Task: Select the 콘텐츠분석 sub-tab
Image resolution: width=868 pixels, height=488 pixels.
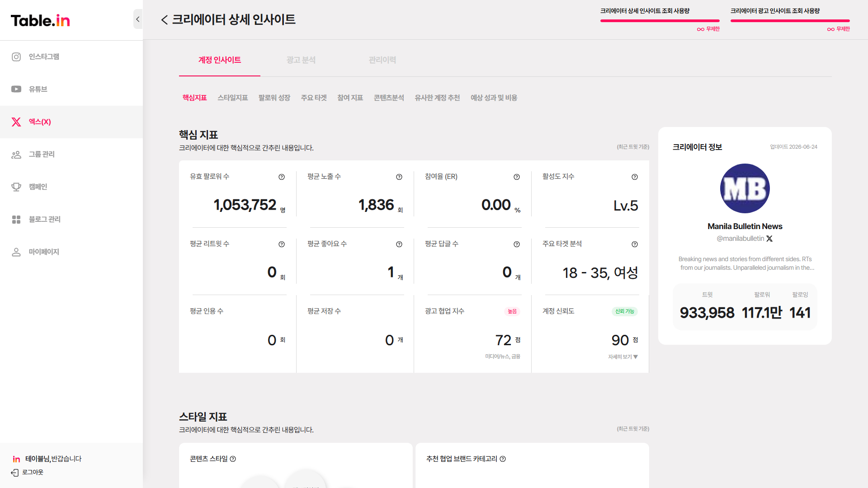Action: [x=389, y=98]
